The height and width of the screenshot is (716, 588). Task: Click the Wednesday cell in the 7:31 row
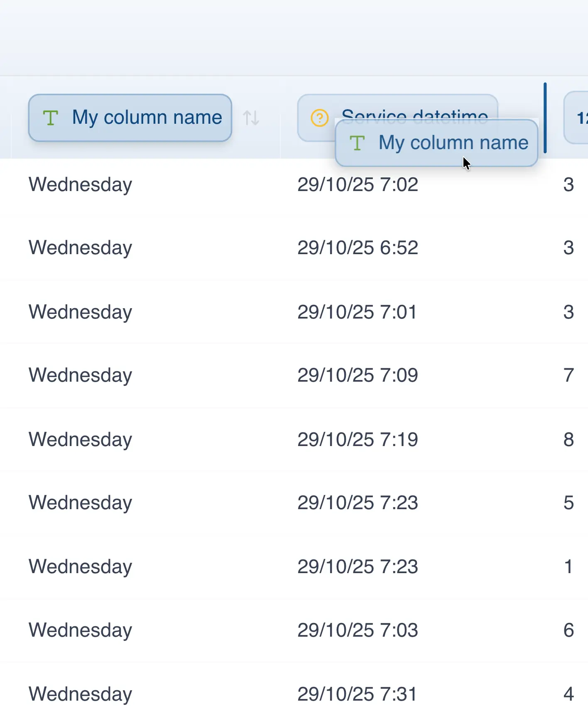pos(80,694)
